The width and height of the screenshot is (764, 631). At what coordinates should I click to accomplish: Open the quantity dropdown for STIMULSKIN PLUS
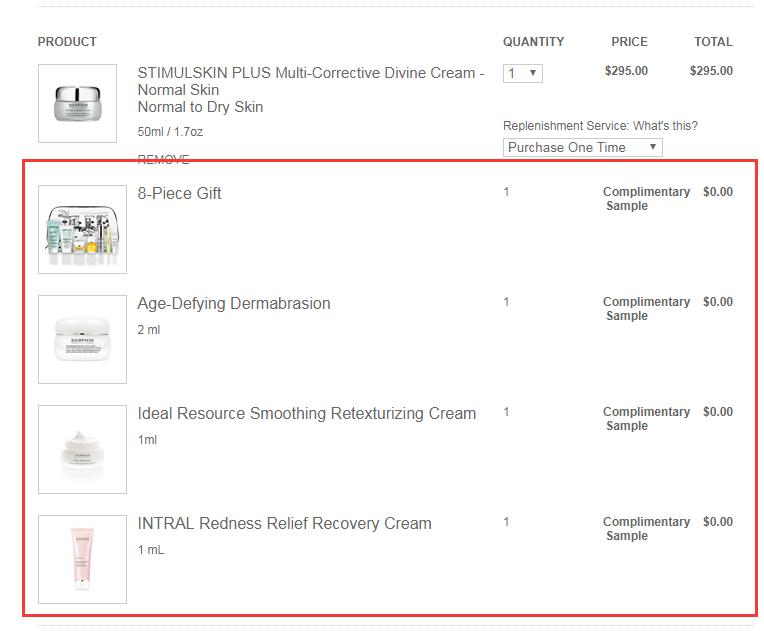pos(522,73)
